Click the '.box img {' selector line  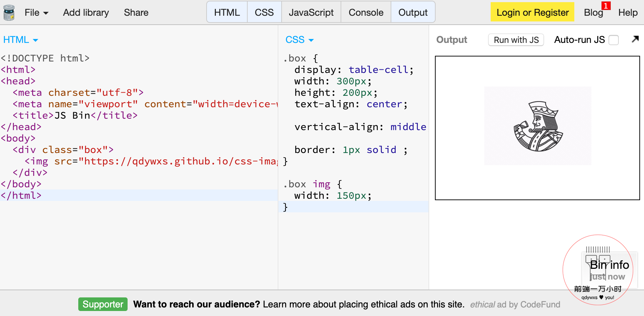tap(313, 184)
